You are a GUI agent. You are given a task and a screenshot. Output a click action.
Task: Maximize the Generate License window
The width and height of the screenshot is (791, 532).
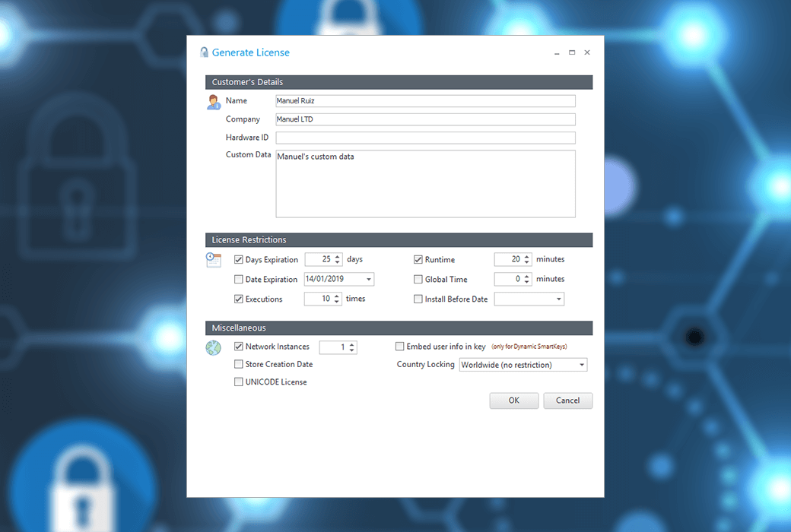572,53
